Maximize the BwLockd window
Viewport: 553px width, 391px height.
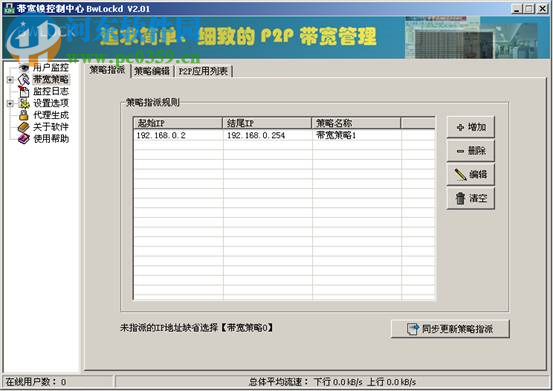(529, 8)
